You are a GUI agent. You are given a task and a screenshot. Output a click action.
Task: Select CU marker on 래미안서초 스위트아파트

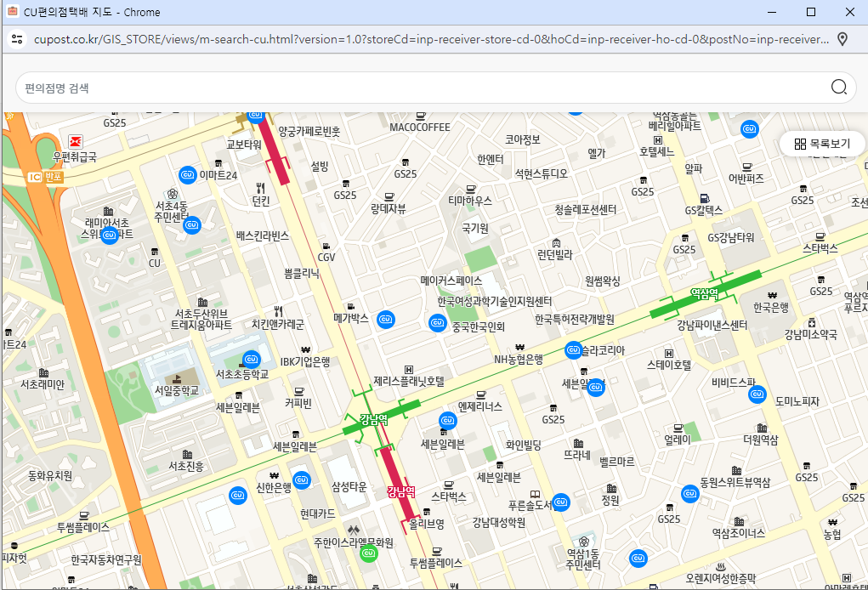[x=109, y=235]
